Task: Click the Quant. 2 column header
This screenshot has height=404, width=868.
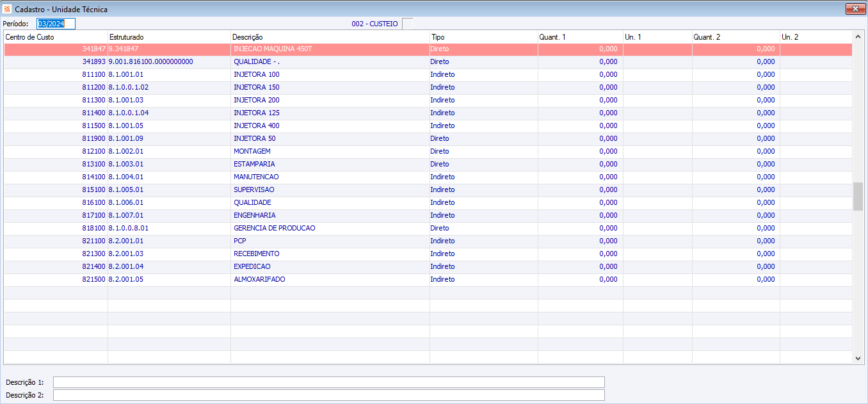Action: [736, 37]
